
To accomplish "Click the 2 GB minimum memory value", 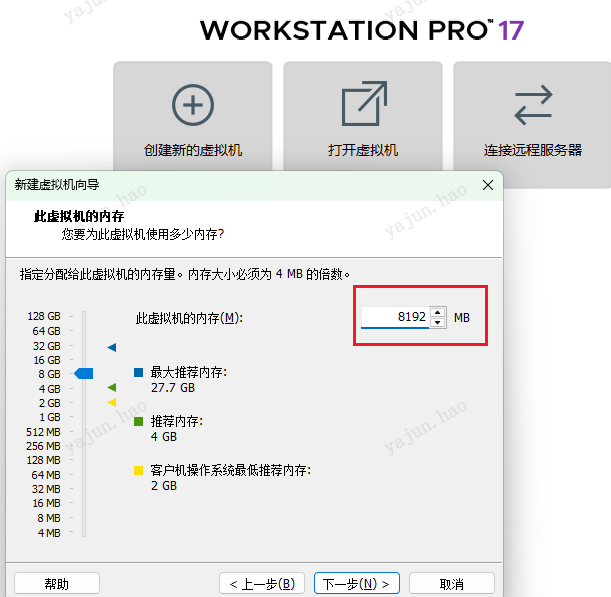I will pyautogui.click(x=164, y=486).
